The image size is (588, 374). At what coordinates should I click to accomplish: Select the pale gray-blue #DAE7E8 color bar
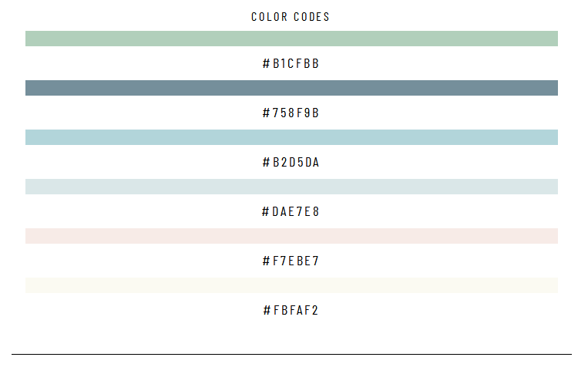(x=291, y=187)
